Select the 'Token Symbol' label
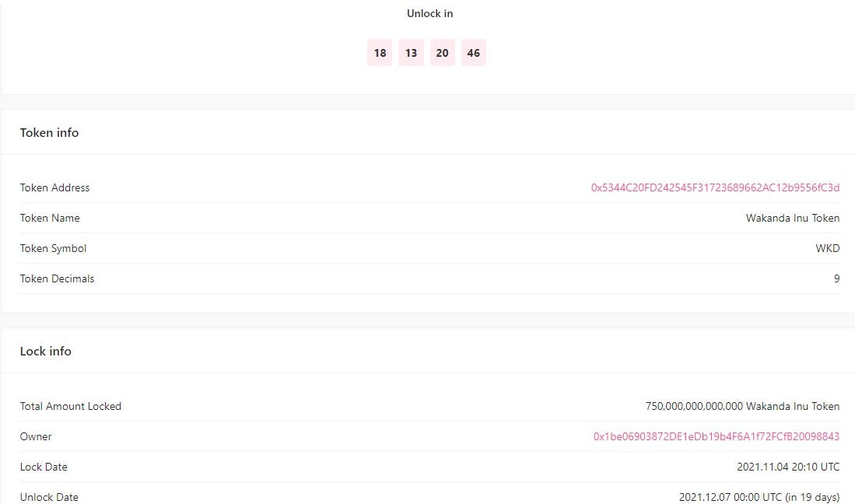The width and height of the screenshot is (855, 504). [53, 248]
